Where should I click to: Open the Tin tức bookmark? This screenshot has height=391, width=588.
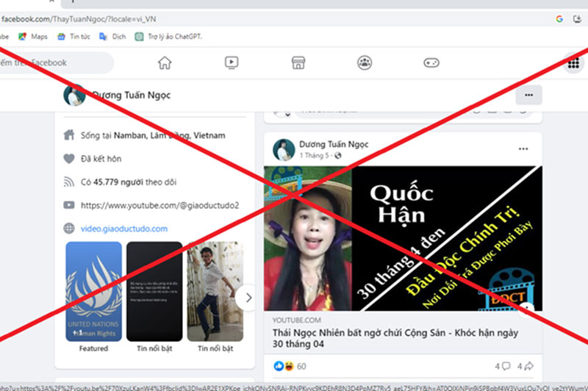point(73,37)
